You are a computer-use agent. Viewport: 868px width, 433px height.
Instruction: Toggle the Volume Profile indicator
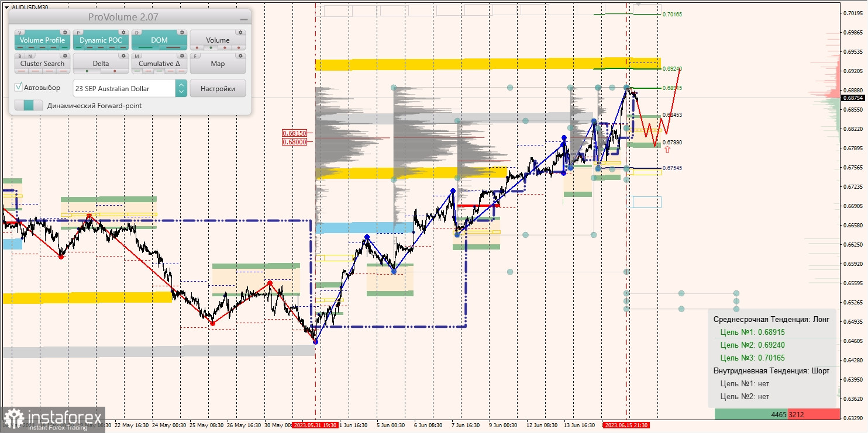pyautogui.click(x=42, y=40)
